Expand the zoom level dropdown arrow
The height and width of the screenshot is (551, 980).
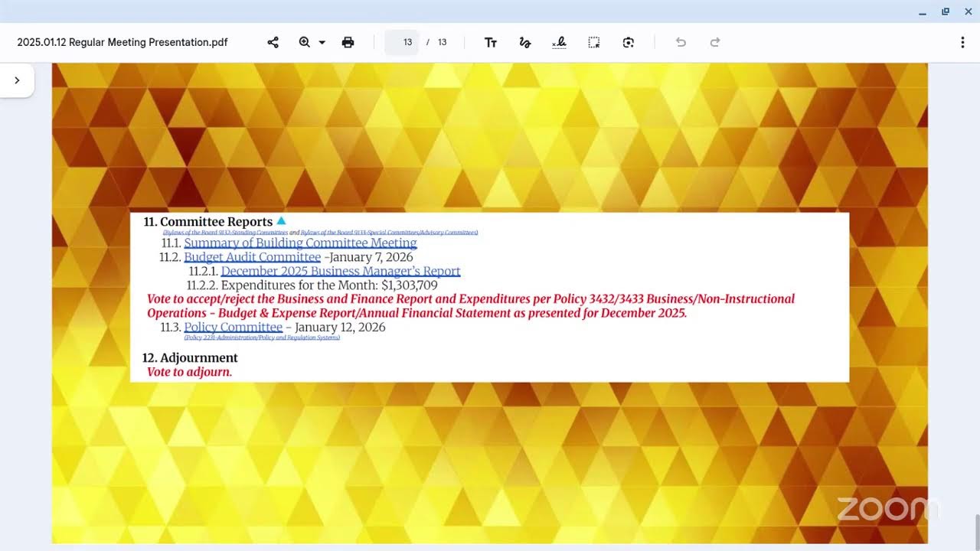(322, 43)
